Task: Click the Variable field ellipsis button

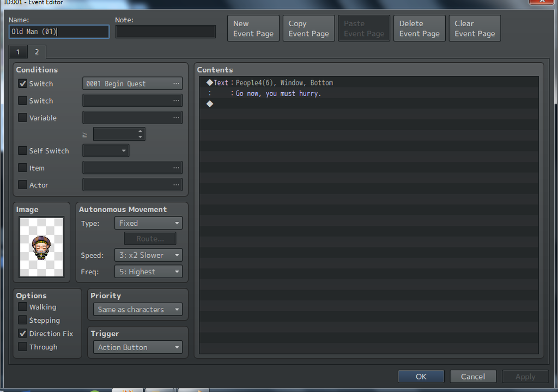Action: [x=175, y=118]
